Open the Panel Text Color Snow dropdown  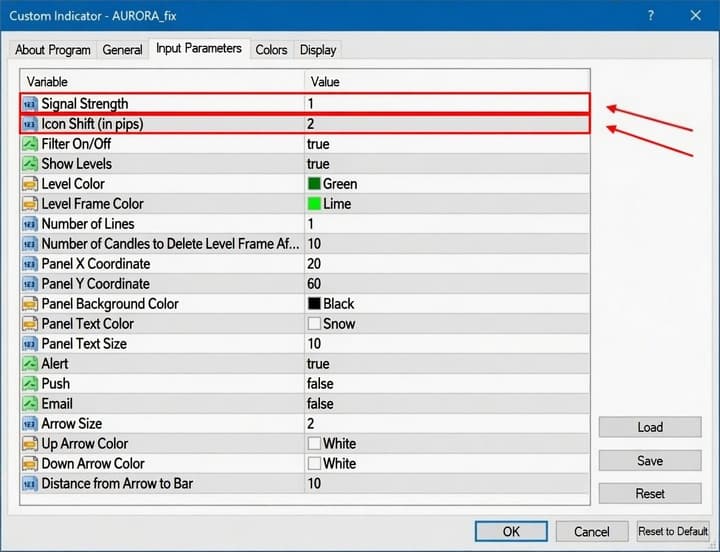447,324
